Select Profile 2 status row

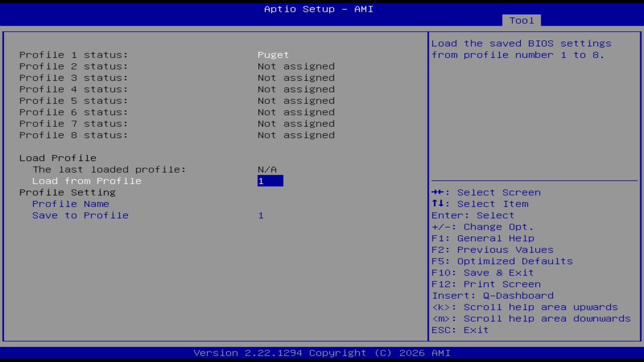click(73, 66)
